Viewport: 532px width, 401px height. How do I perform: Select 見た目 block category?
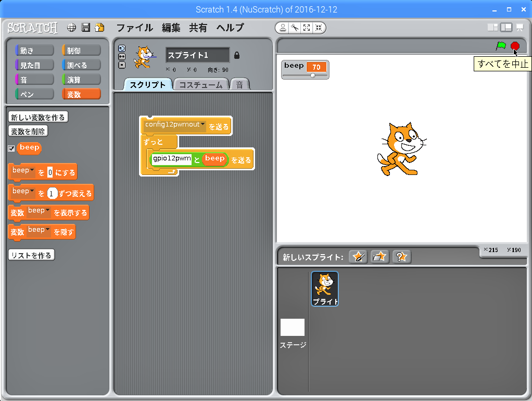(x=34, y=65)
